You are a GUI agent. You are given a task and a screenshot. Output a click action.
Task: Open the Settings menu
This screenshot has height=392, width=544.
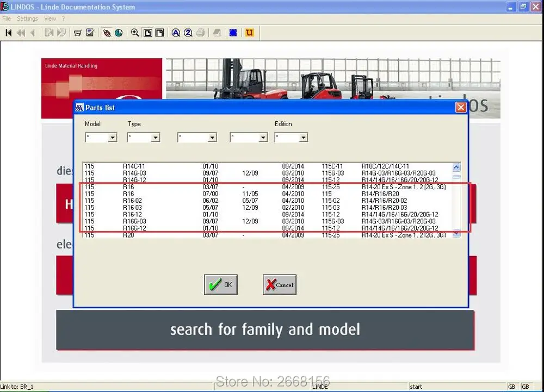tap(27, 18)
